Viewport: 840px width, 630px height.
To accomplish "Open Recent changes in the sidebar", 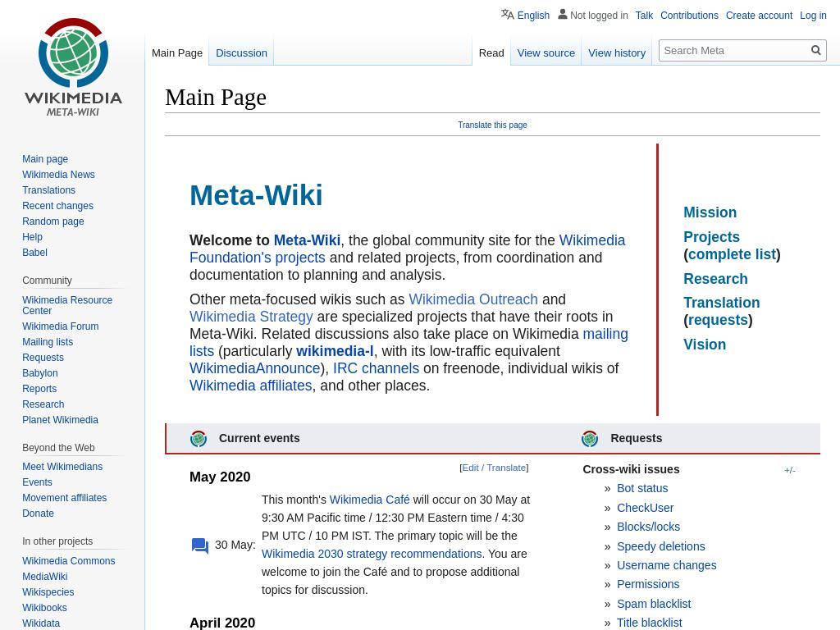I will click(57, 206).
